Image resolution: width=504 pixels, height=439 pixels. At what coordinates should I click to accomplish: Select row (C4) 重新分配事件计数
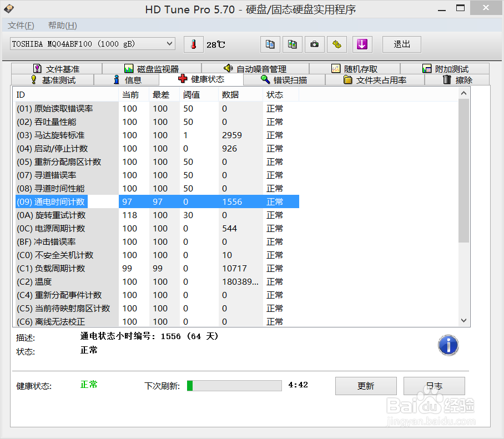[157, 295]
